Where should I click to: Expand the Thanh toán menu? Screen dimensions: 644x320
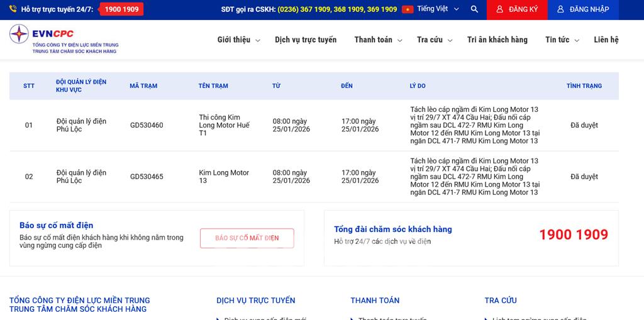pos(378,40)
